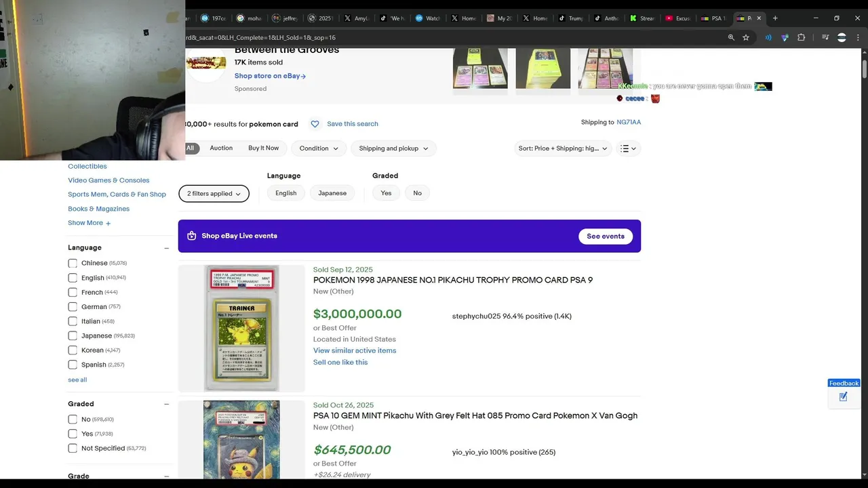Open the Pikachu With Grey Felt Hat listing title
868x488 pixels.
pos(475,415)
